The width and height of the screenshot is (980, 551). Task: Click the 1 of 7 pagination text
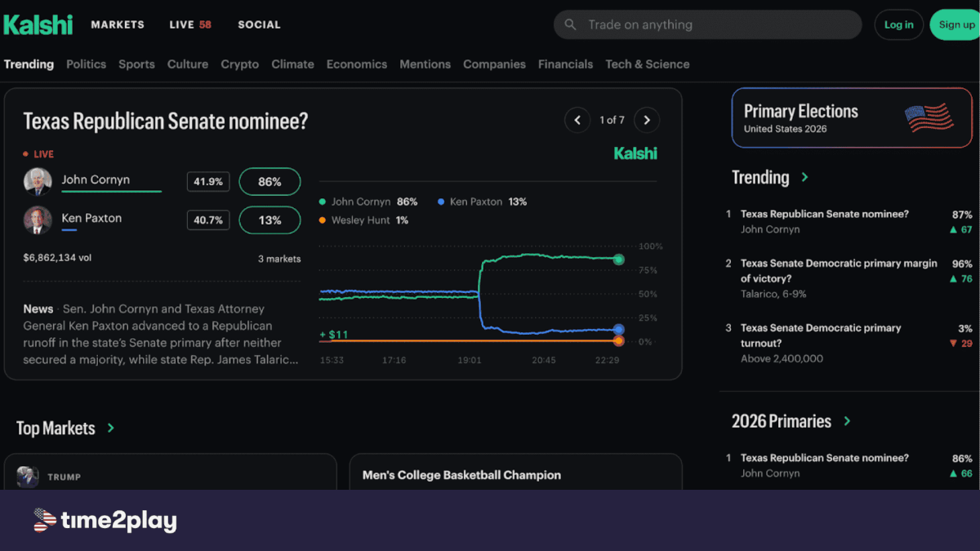point(612,120)
